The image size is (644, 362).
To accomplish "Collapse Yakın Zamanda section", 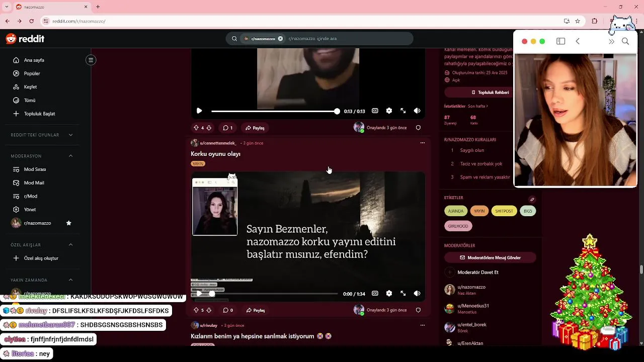I will (70, 280).
